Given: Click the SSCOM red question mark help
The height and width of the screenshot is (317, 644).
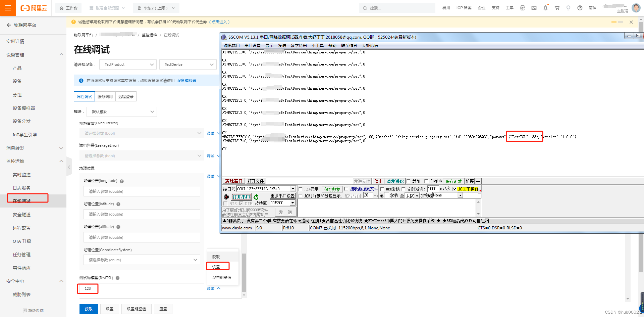Looking at the screenshot, I should tap(480, 191).
